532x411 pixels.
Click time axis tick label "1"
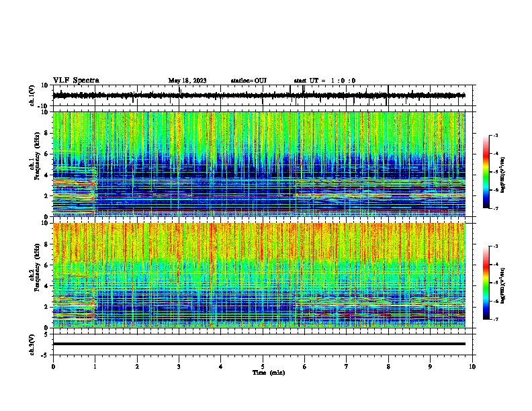(95, 367)
